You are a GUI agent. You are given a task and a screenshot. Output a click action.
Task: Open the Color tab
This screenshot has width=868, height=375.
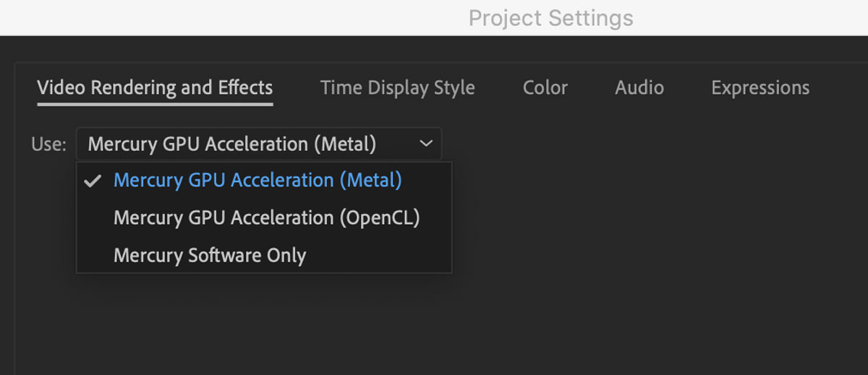pyautogui.click(x=545, y=88)
